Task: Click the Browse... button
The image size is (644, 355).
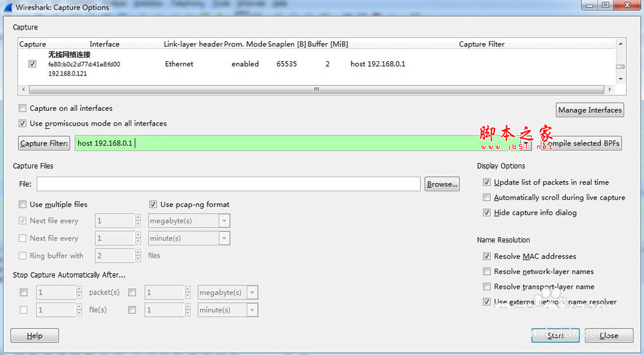Action: pyautogui.click(x=442, y=184)
